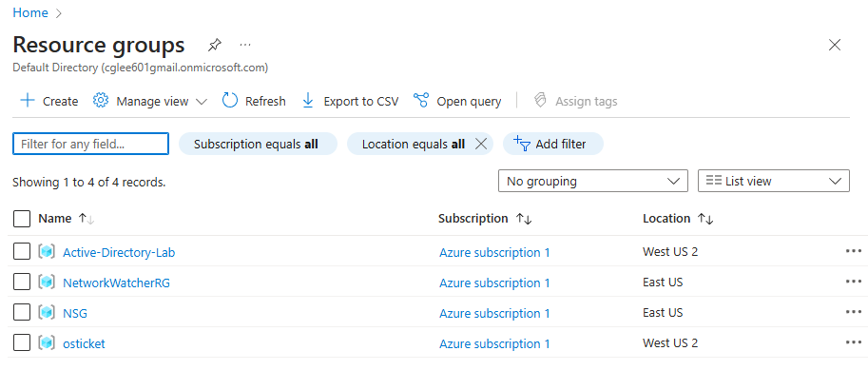Image resolution: width=868 pixels, height=390 pixels.
Task: Check the Active-Directory-Lab checkbox
Action: pyautogui.click(x=22, y=252)
